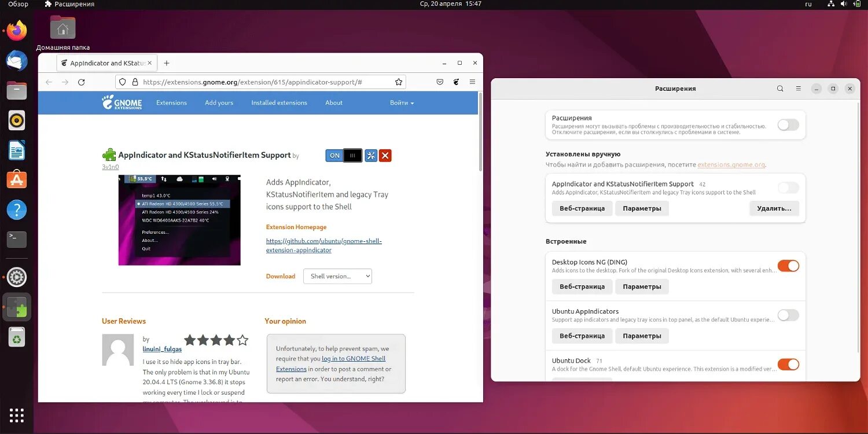
Task: Open the clock and calendar in top bar
Action: coord(451,4)
